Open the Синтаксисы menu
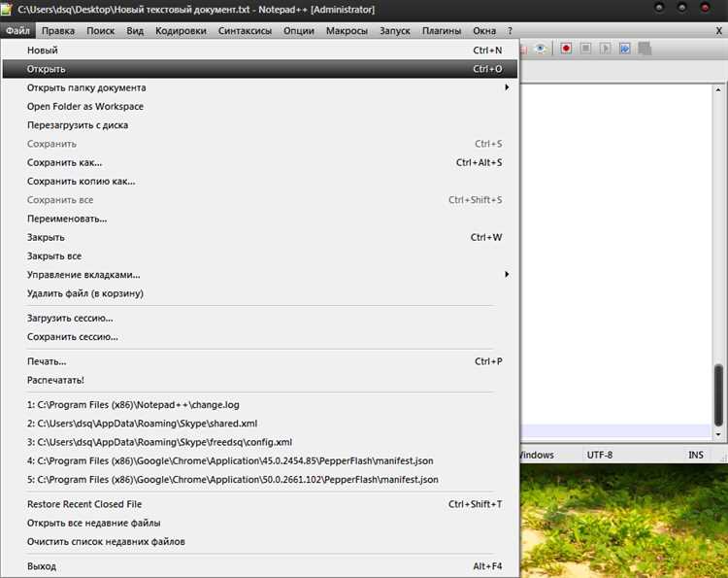The image size is (728, 578). (x=245, y=31)
